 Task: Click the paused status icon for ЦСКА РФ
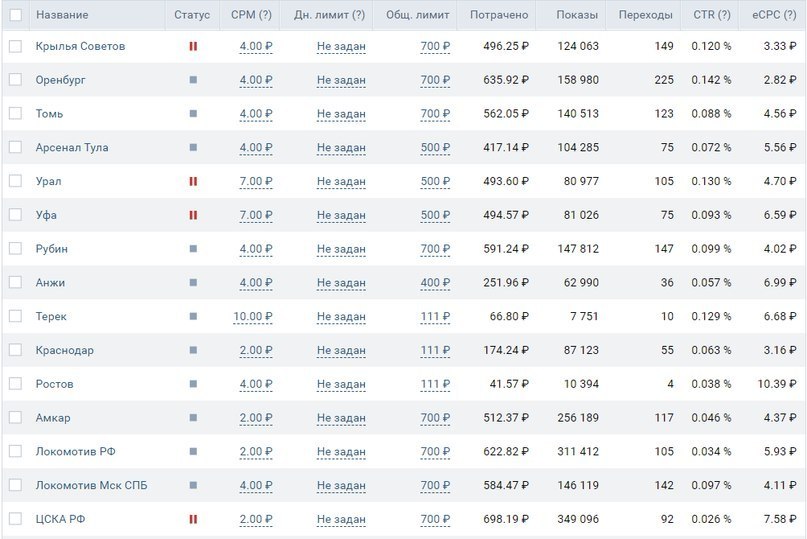pos(193,519)
